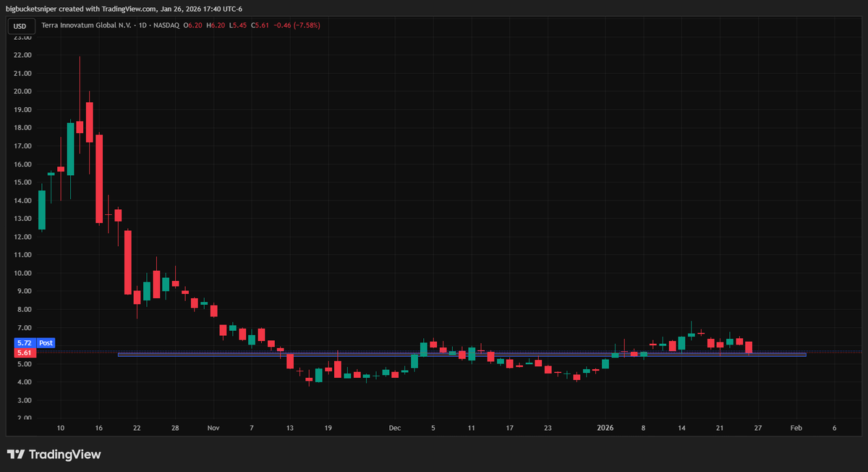Click the 28 date axis label

175,428
